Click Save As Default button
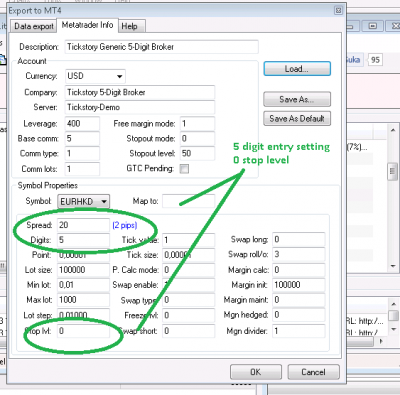Screen dimensions: 400x395 coord(297,118)
